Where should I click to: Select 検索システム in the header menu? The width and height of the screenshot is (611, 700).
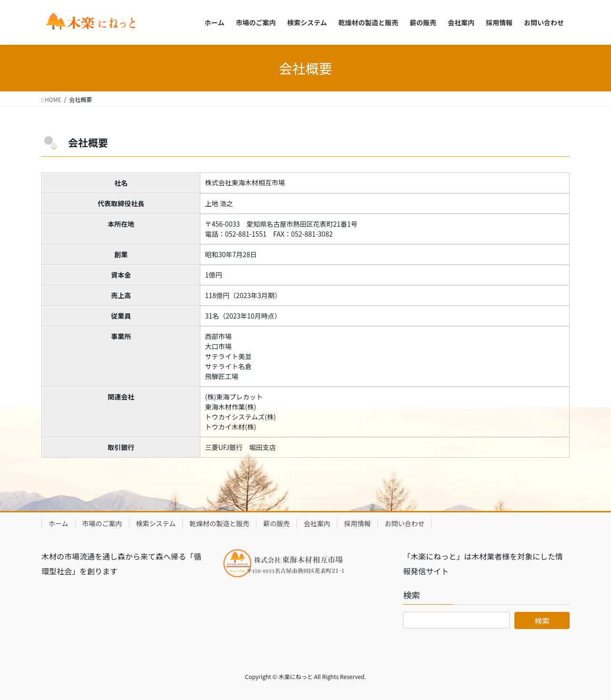tap(307, 22)
